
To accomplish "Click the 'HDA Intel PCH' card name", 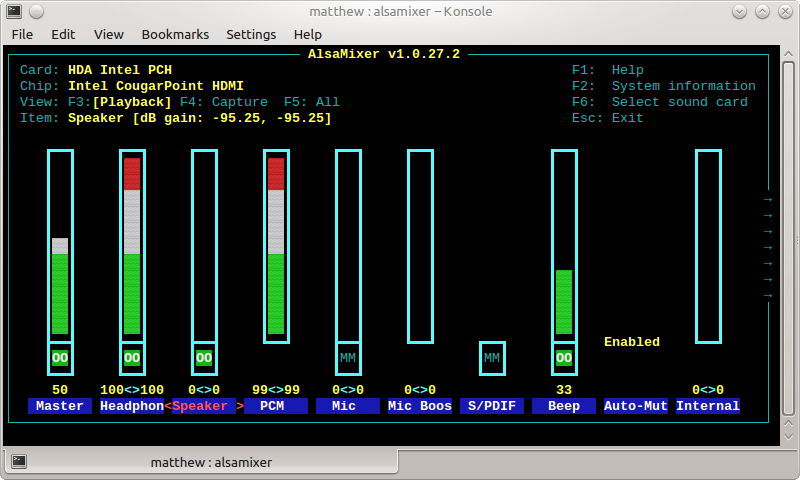I will click(x=120, y=70).
